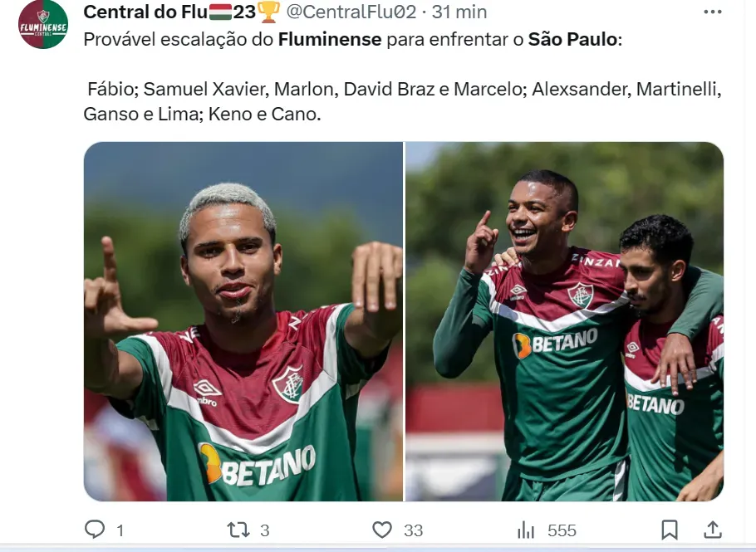Click the bold Fluminense word in tweet
The image size is (756, 552).
click(x=330, y=39)
